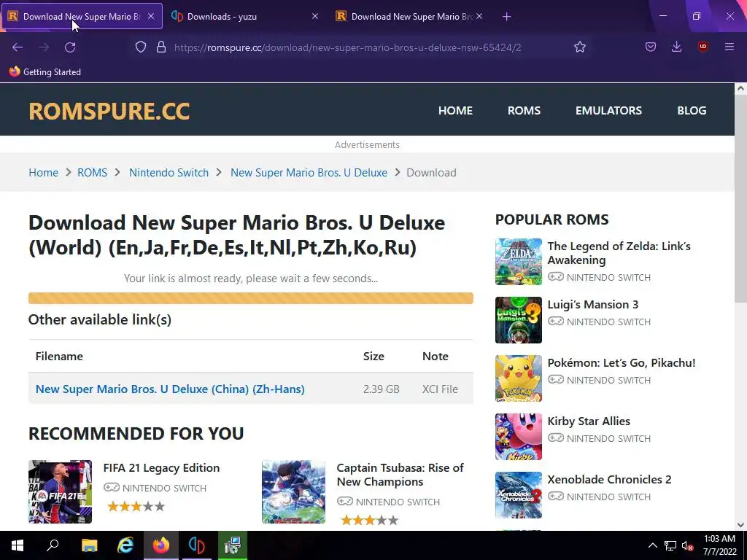Go to ROMS in the breadcrumb
The height and width of the screenshot is (560, 747).
tap(93, 172)
